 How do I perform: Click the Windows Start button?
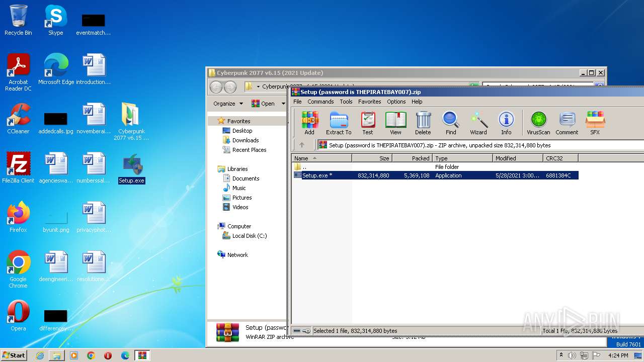point(14,355)
